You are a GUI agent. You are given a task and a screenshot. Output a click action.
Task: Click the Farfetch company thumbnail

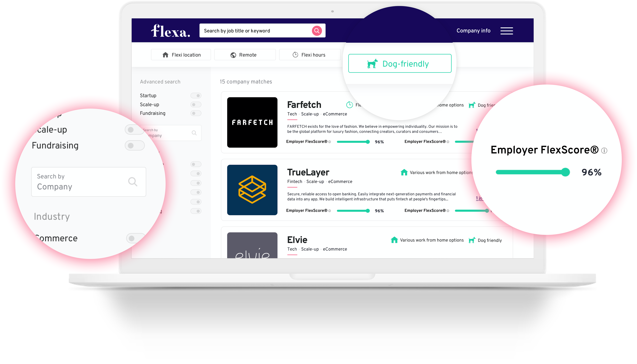252,122
